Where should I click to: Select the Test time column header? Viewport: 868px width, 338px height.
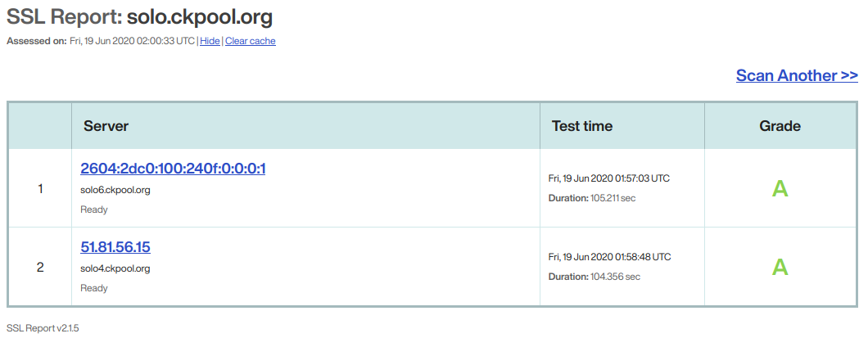(581, 126)
